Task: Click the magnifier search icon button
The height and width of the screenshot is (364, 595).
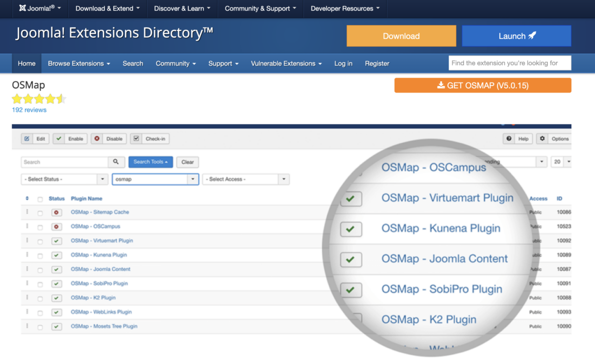Action: (x=116, y=162)
